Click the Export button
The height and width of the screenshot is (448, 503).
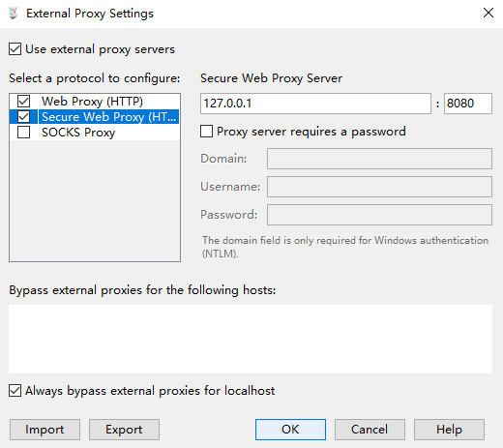[x=124, y=430]
